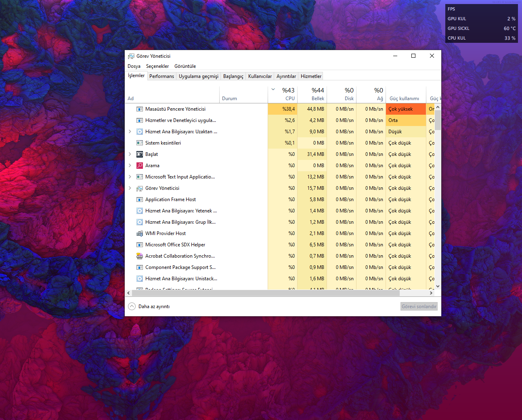Sort by the Durum column header
522x420 pixels.
click(244, 95)
